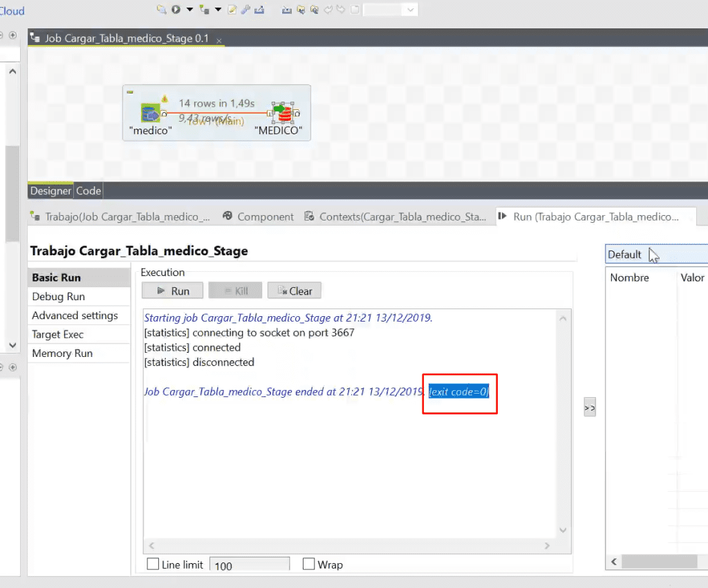Screen dimensions: 708x588
Task: Click the "[statistics] connected" console line
Action: click(192, 347)
